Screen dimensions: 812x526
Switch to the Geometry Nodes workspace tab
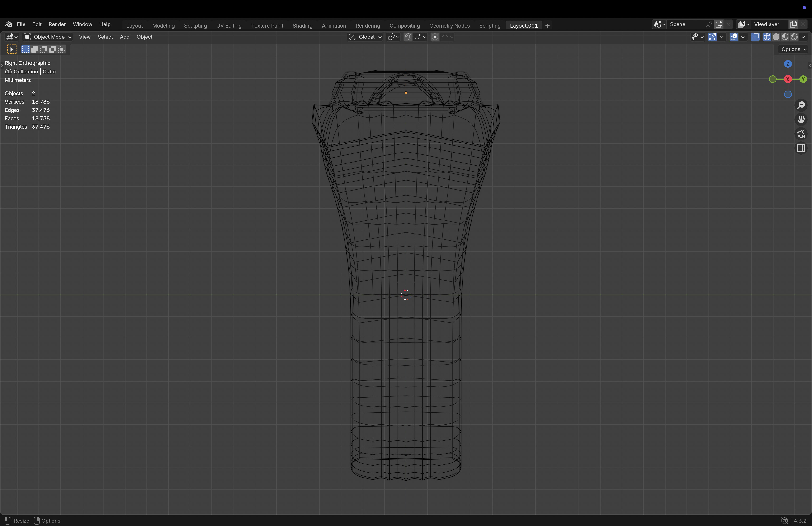click(449, 26)
